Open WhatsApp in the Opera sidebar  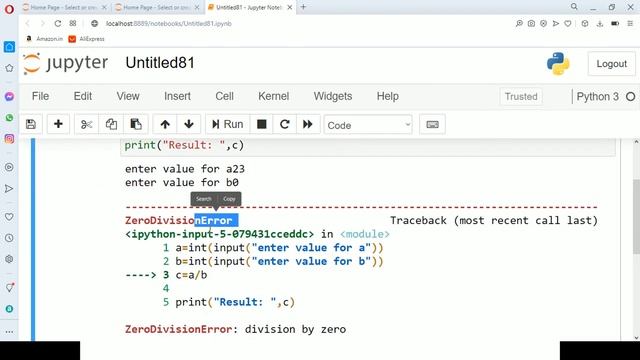pyautogui.click(x=9, y=118)
